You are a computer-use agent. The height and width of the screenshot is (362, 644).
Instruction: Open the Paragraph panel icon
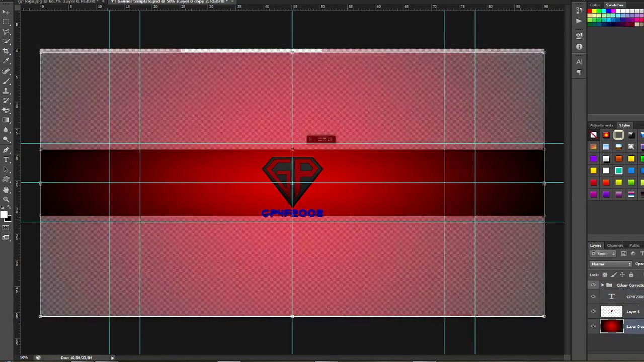[579, 72]
